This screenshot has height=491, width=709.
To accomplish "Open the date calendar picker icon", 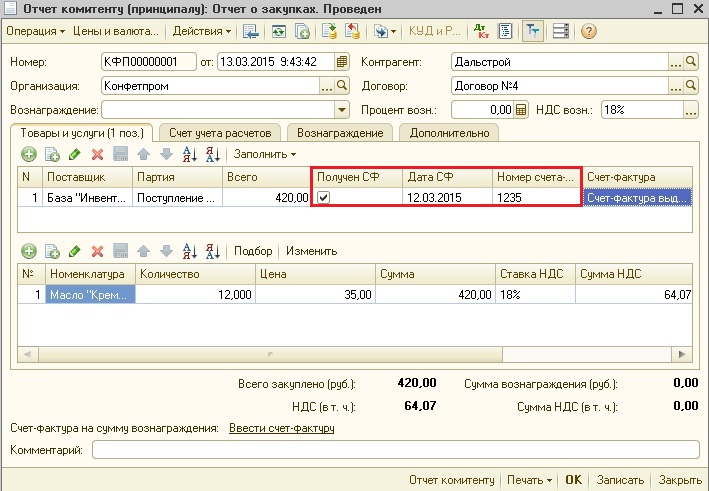I will [x=342, y=61].
